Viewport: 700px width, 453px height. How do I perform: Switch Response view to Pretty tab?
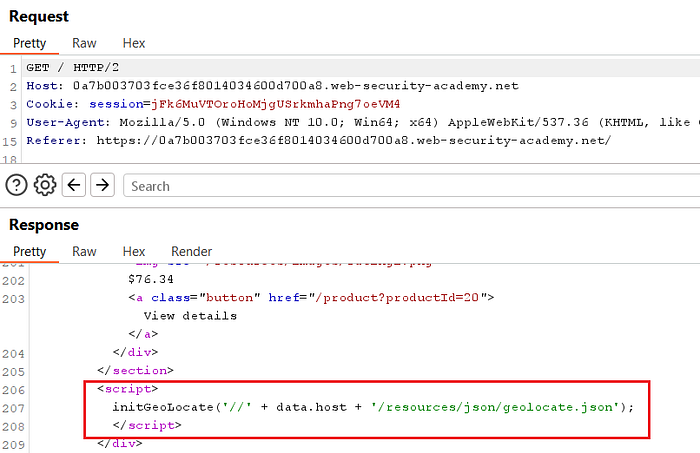pos(29,252)
